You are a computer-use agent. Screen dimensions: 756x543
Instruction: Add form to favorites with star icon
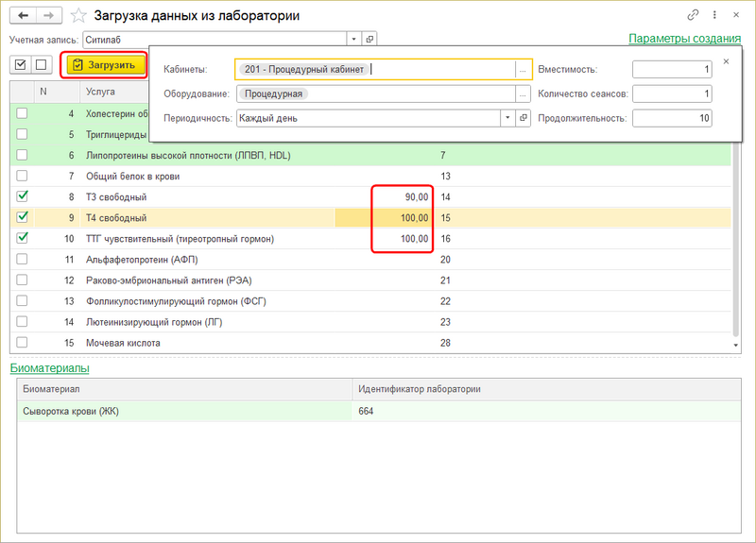[79, 15]
